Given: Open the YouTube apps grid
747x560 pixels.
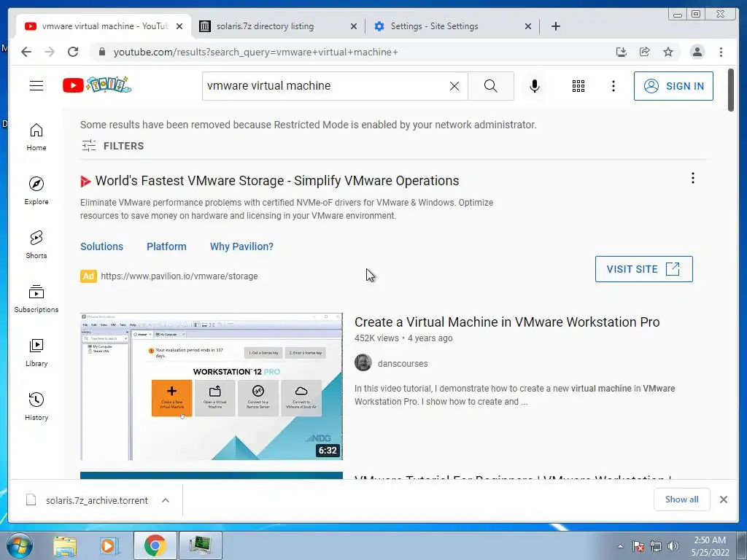Looking at the screenshot, I should tap(578, 86).
